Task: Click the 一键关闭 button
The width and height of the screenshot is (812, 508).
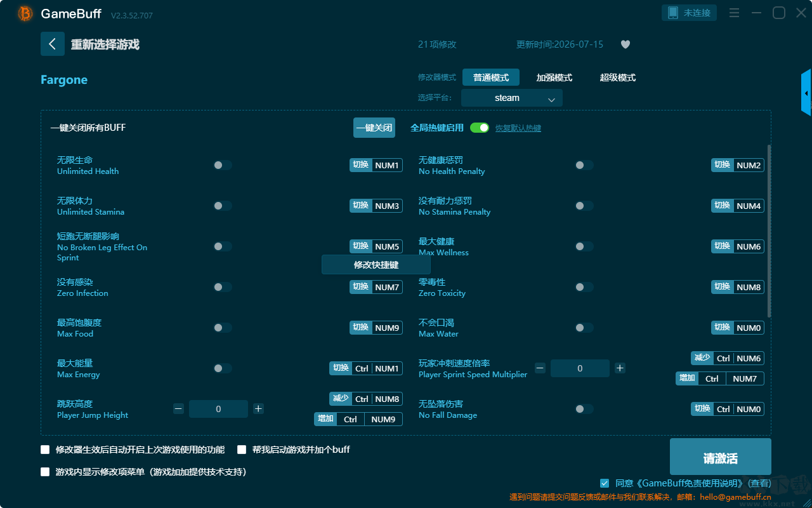Action: point(374,128)
